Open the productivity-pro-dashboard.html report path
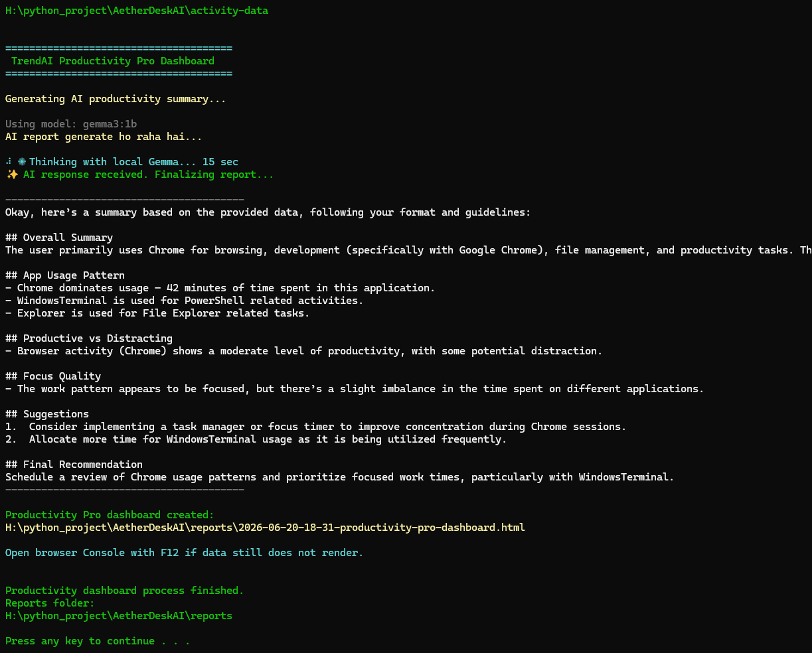This screenshot has width=812, height=653. click(265, 528)
